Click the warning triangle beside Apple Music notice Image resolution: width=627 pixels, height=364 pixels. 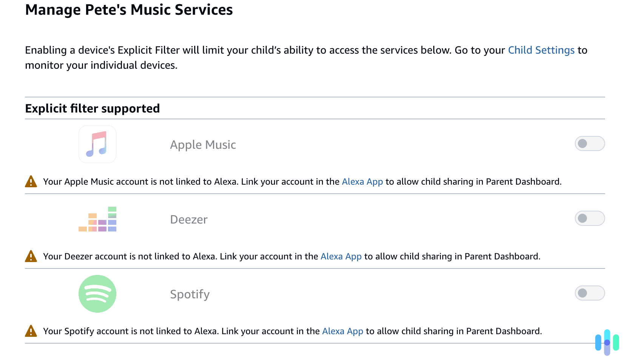[x=32, y=181]
